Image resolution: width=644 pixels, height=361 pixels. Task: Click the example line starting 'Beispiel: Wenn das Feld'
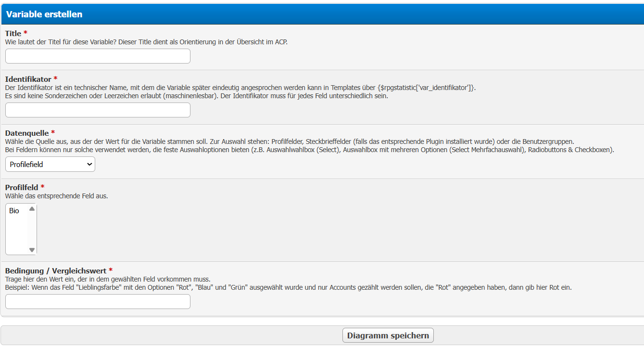pos(289,287)
